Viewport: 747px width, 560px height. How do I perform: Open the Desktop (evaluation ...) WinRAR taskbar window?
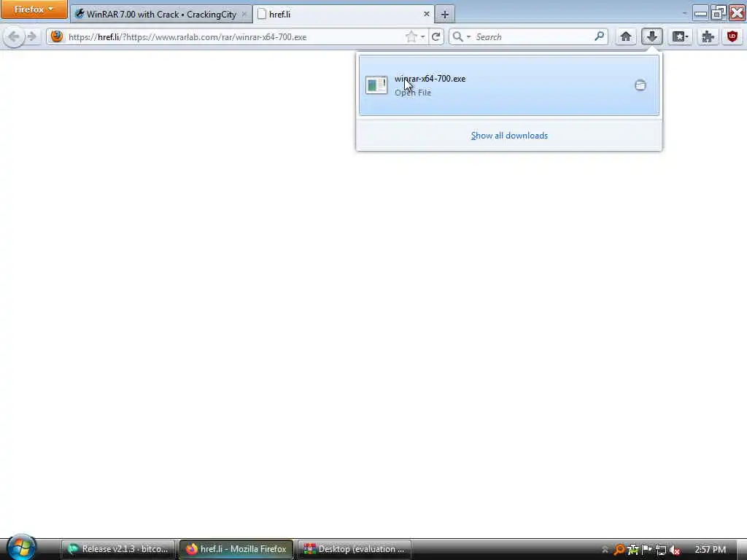[x=355, y=549]
